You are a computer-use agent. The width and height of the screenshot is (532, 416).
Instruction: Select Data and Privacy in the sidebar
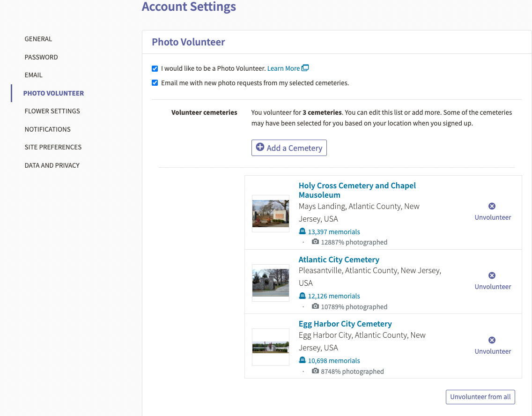coord(52,165)
